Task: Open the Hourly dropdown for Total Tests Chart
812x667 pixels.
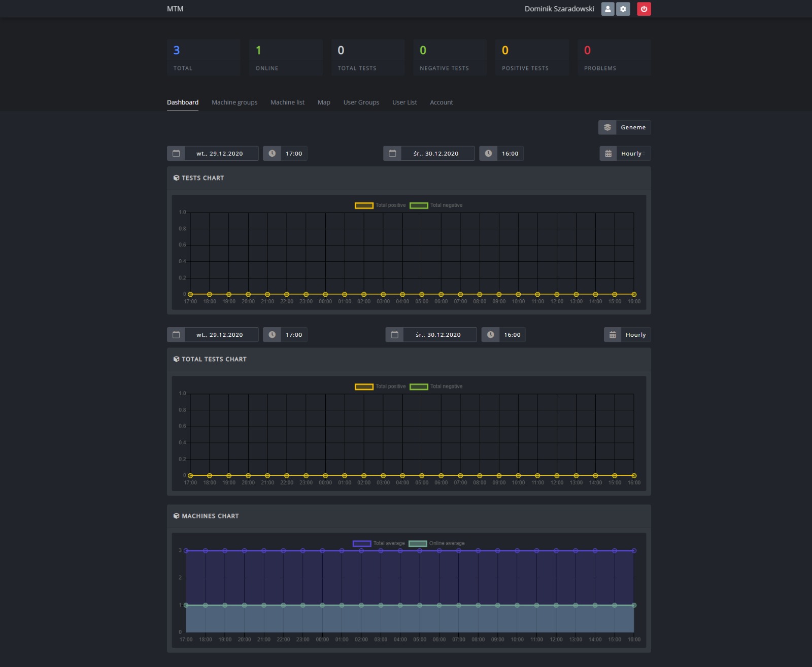Action: pyautogui.click(x=635, y=335)
